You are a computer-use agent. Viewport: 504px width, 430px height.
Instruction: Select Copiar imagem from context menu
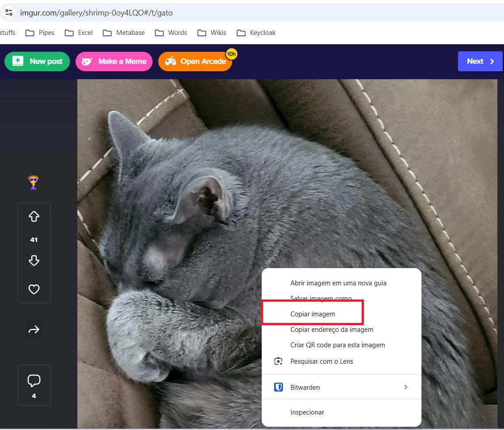coord(341,314)
